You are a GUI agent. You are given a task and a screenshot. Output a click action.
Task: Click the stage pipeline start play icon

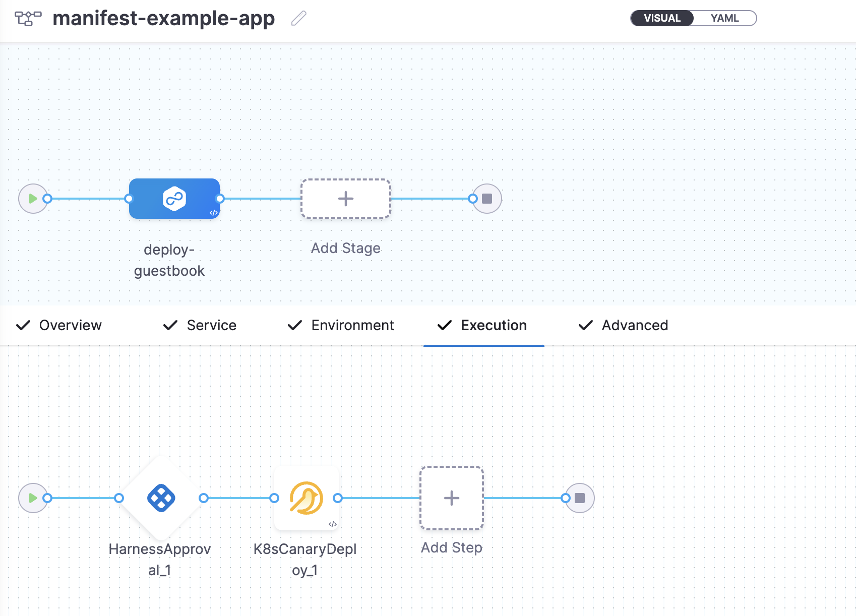[x=33, y=199]
